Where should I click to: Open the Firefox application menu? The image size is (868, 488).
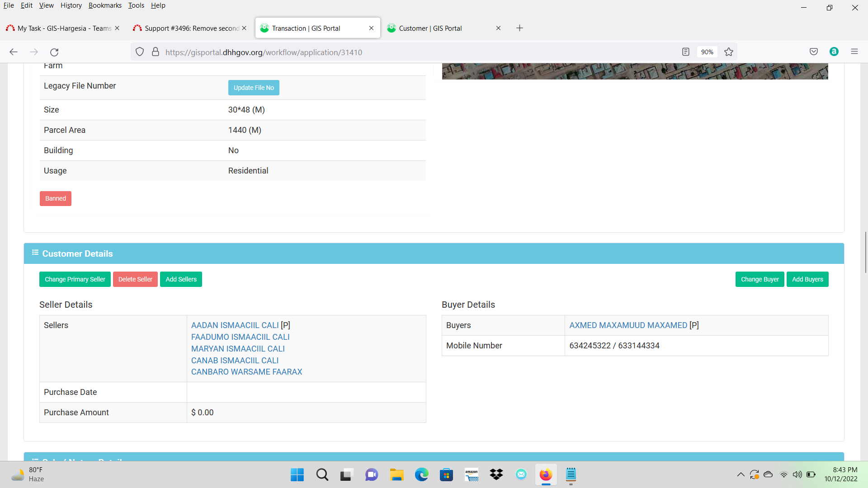854,52
